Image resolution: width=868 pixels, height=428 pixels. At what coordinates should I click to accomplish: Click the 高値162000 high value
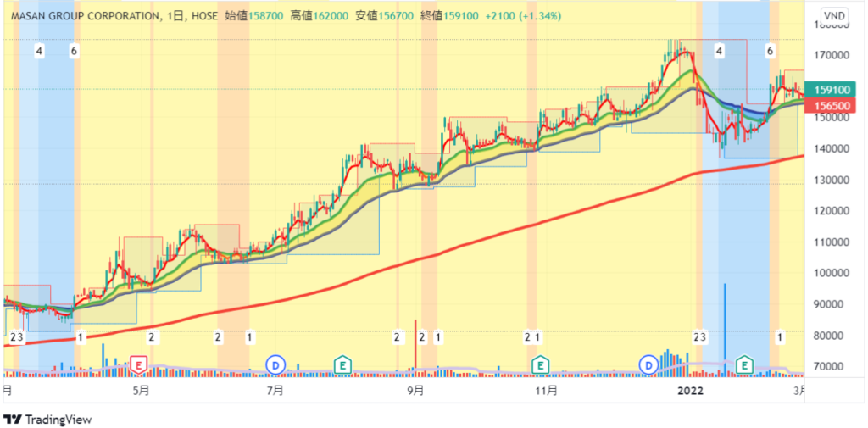(321, 16)
